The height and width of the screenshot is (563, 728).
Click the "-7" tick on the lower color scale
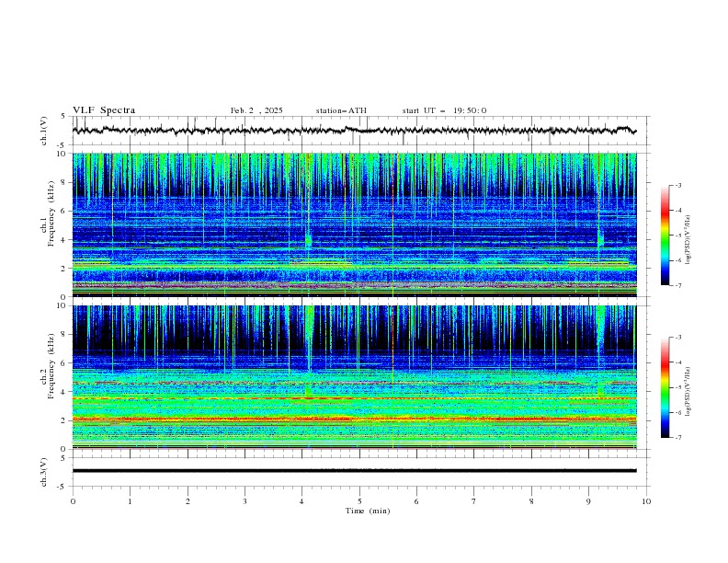(x=678, y=437)
